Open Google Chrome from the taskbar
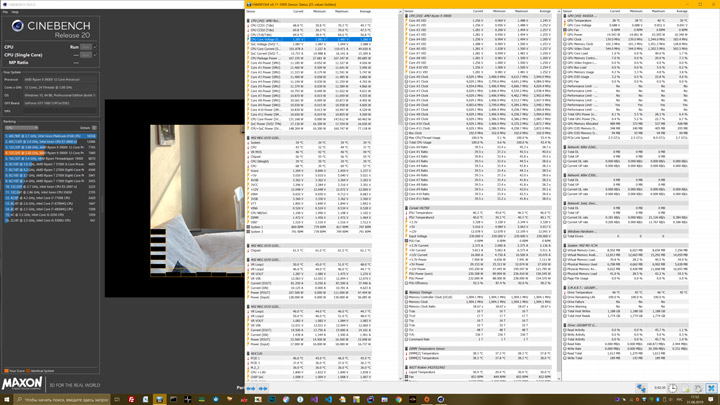Viewport: 720px width, 405px height. coord(399,399)
